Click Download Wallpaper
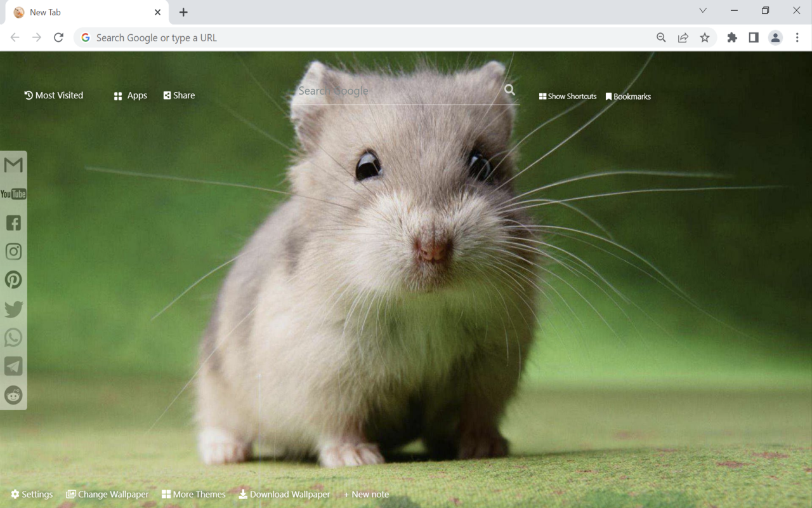The image size is (812, 508). 284,494
